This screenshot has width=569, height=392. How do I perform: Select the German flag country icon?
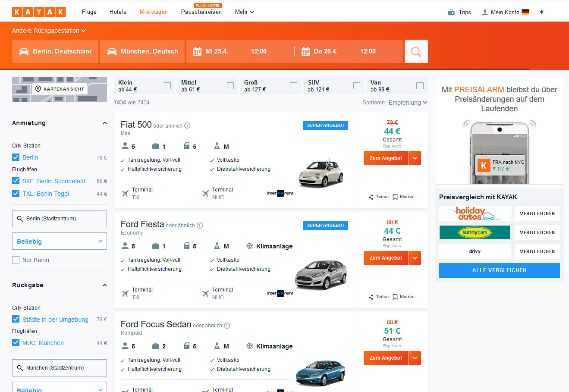[x=525, y=12]
